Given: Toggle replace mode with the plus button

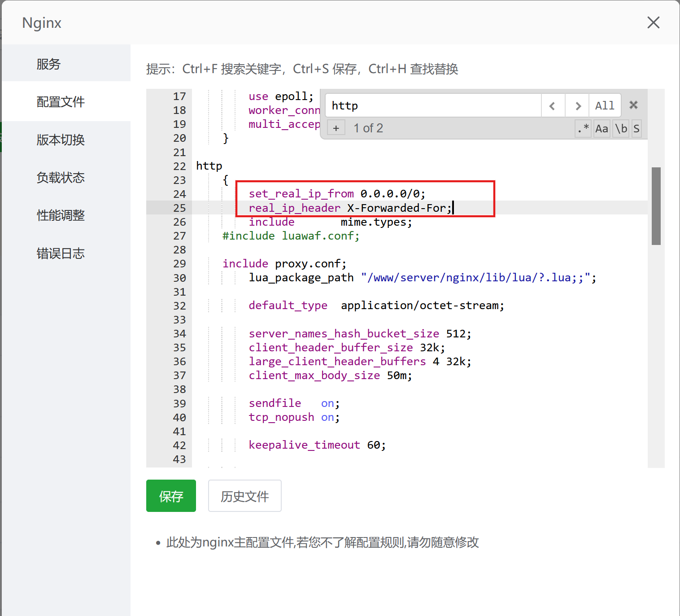Looking at the screenshot, I should pyautogui.click(x=336, y=128).
